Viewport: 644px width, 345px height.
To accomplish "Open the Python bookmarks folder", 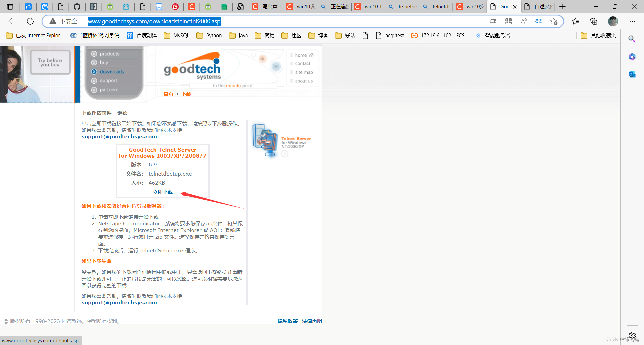I will coord(209,36).
